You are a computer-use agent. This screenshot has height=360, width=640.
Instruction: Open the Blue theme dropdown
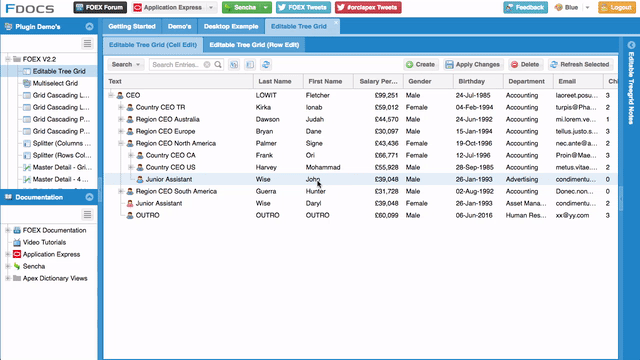[587, 7]
